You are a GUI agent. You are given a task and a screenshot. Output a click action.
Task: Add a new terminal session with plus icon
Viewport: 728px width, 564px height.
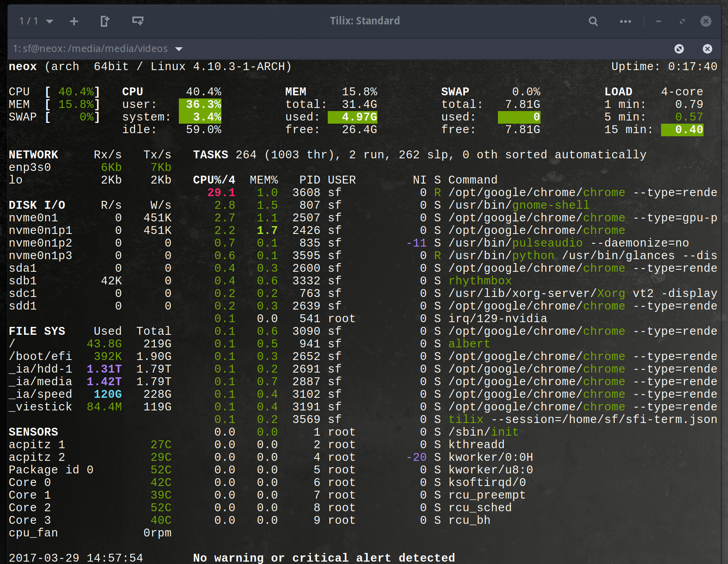tap(74, 21)
